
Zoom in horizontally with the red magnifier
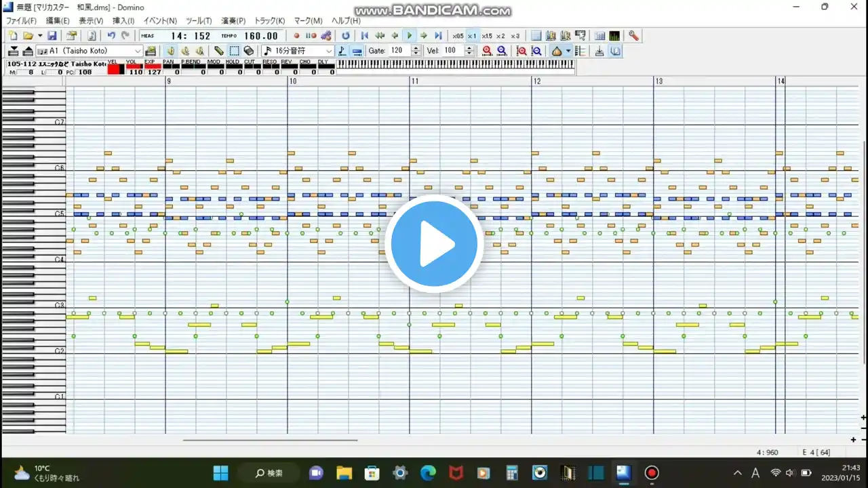tap(487, 51)
